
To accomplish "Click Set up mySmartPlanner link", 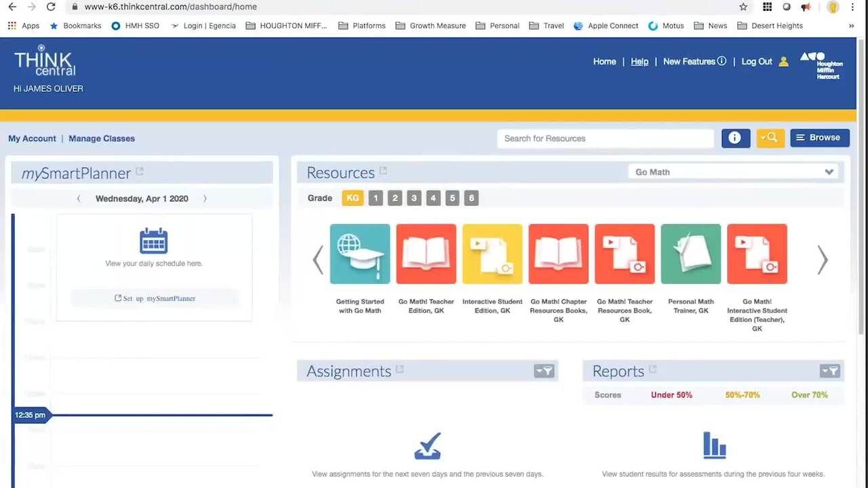I will [155, 298].
